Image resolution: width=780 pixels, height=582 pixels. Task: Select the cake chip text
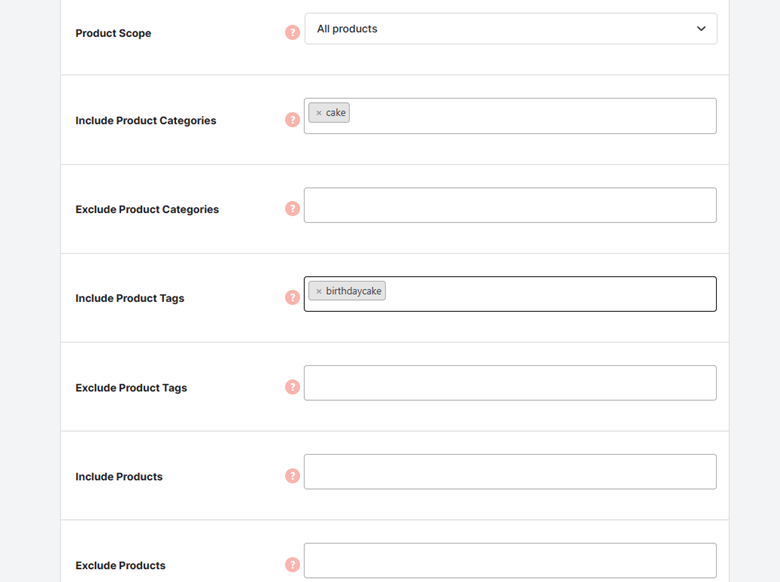(336, 113)
